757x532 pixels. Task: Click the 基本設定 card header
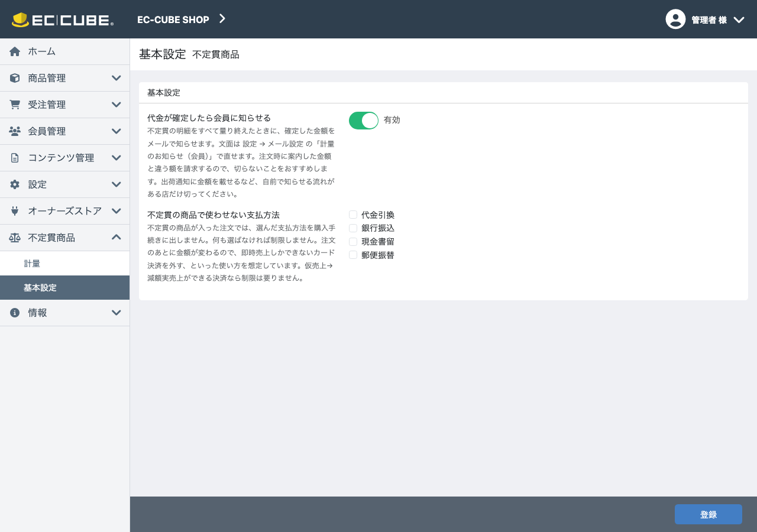pos(444,93)
